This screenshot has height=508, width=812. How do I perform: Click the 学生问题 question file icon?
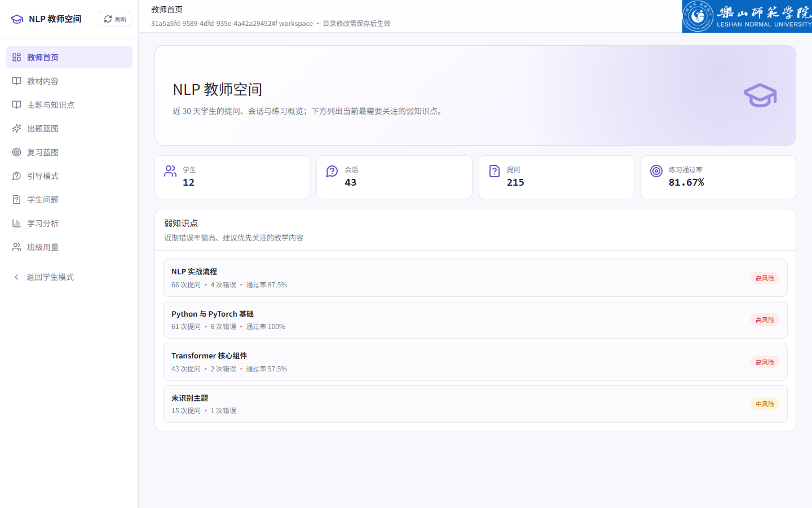(17, 200)
